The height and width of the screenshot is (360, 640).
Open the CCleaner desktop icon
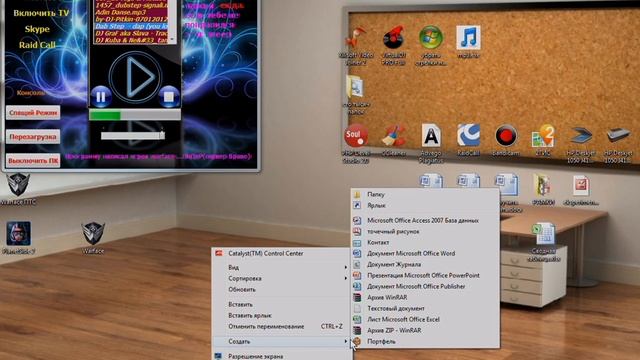(393, 137)
